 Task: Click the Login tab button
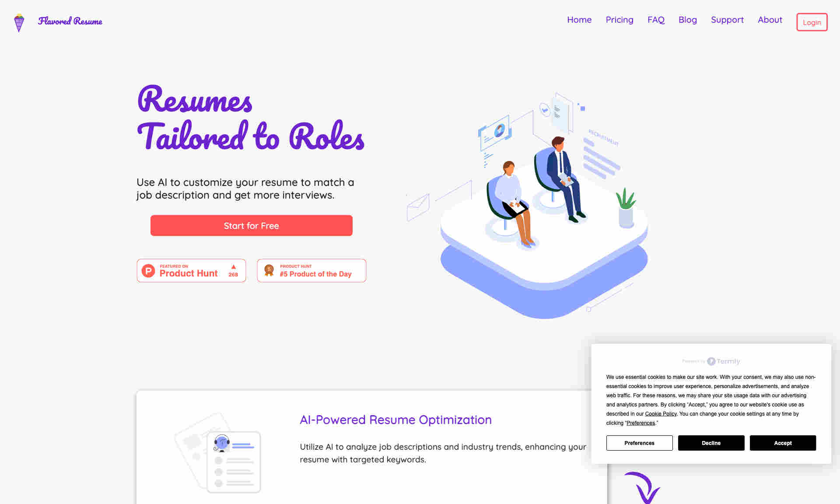pos(812,21)
